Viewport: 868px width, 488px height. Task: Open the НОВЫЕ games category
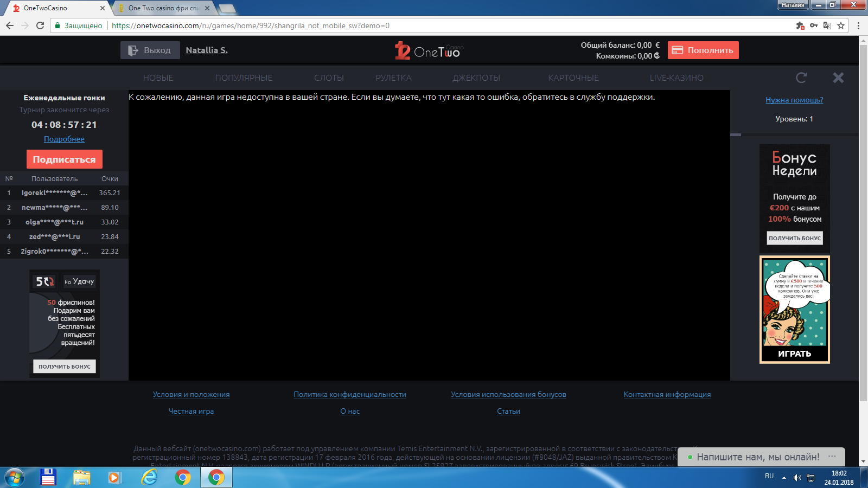(x=158, y=78)
